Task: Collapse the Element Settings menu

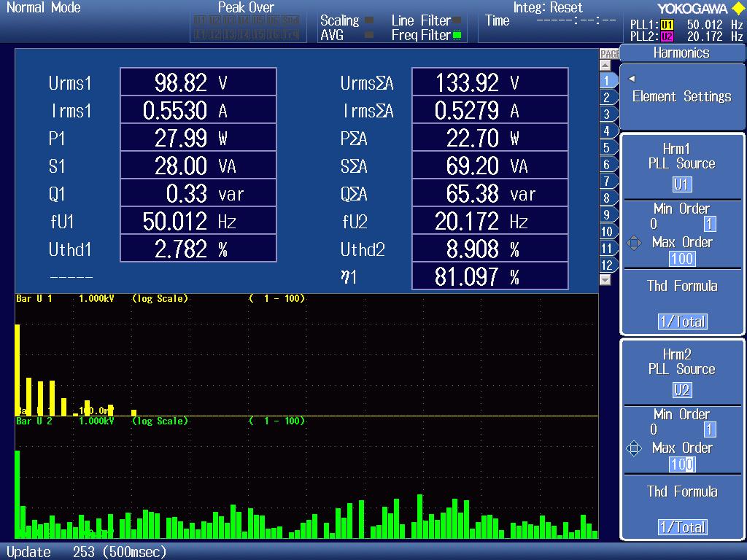Action: click(630, 79)
